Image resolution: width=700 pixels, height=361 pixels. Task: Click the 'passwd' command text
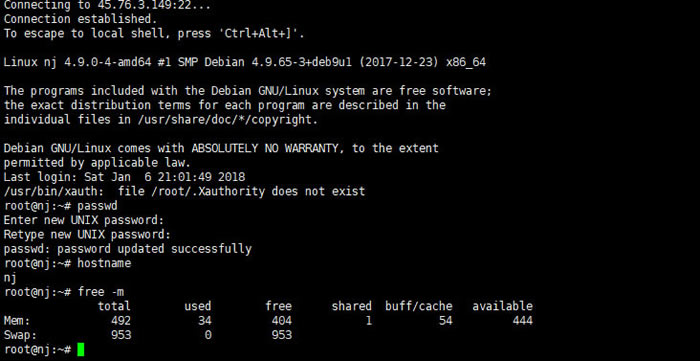click(97, 207)
